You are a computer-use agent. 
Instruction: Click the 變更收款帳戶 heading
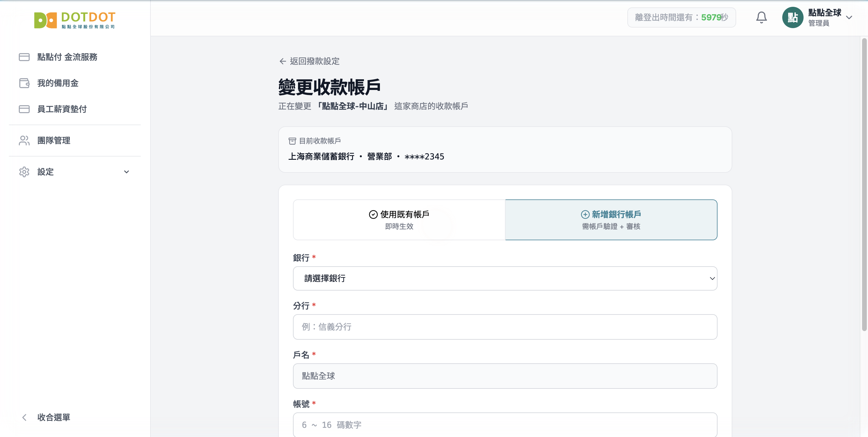(x=329, y=87)
